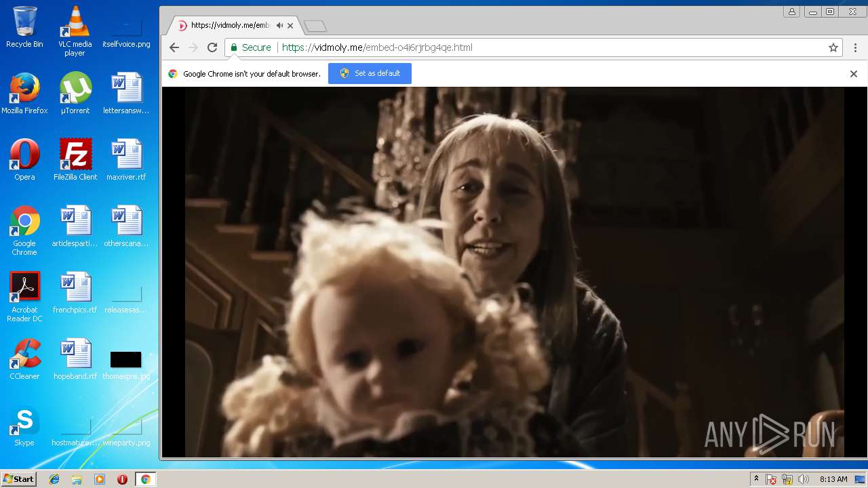Bookmark this page with the star
868x488 pixels.
(833, 47)
